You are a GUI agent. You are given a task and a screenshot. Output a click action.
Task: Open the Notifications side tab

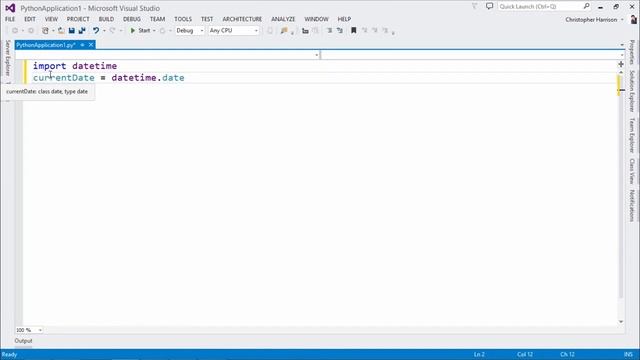pyautogui.click(x=632, y=206)
